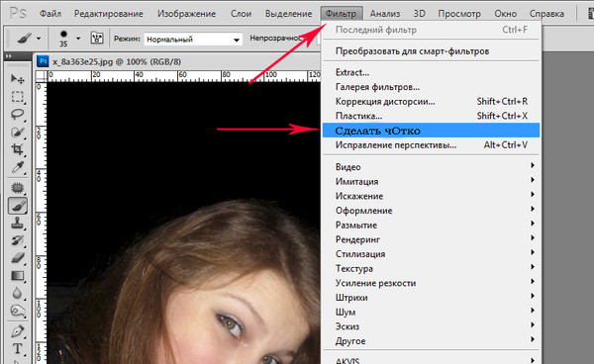Image resolution: width=594 pixels, height=364 pixels.
Task: Expand the Размытие submenu
Action: click(431, 226)
